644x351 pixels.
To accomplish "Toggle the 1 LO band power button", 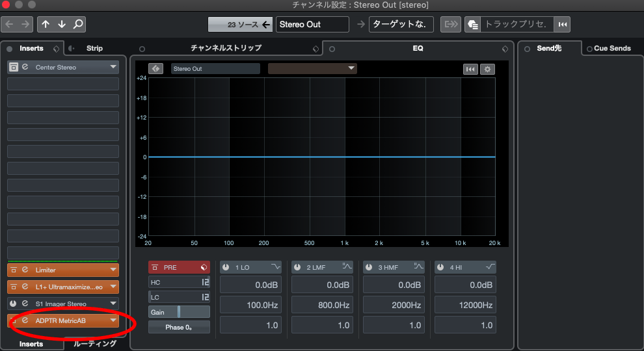I will click(x=226, y=267).
